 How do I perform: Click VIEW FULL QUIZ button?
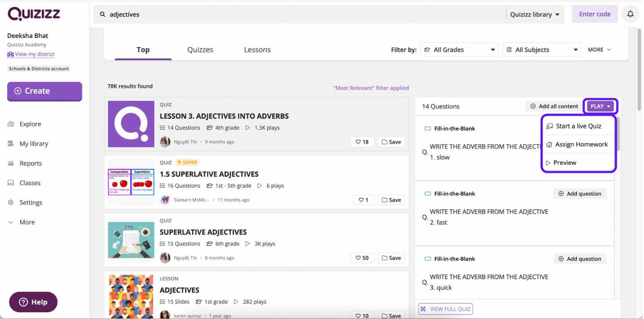[x=445, y=309]
